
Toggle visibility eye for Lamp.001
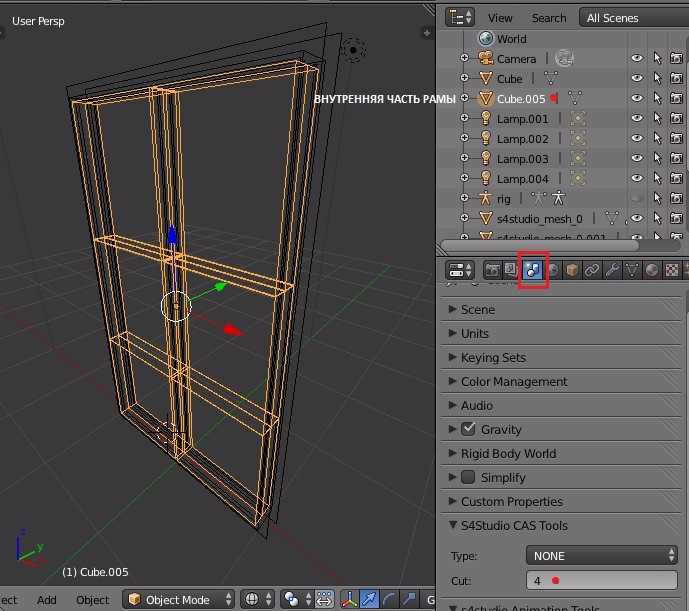(x=636, y=118)
